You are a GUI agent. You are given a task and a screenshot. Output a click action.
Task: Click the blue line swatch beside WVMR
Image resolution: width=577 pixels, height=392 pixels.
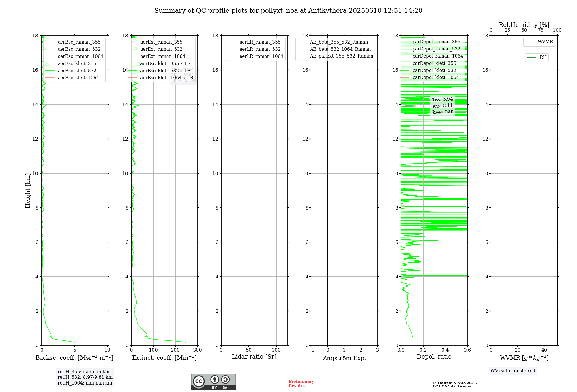tap(530, 42)
